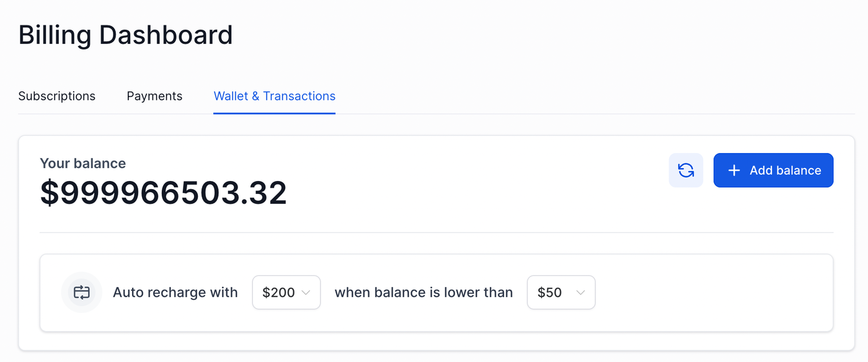Click the Your balance label
Image resolution: width=868 pixels, height=362 pixels.
coord(82,164)
